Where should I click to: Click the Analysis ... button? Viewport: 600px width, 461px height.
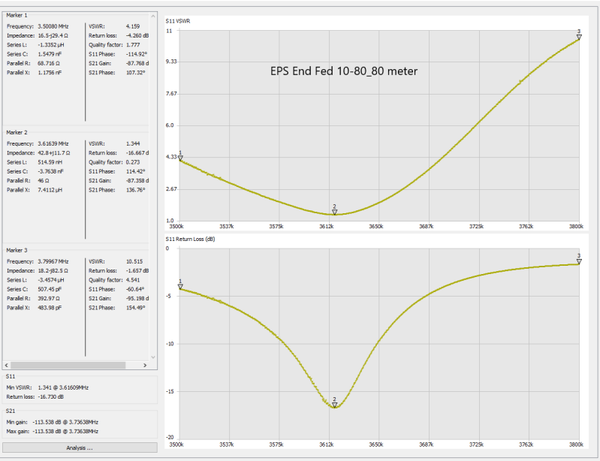79,448
